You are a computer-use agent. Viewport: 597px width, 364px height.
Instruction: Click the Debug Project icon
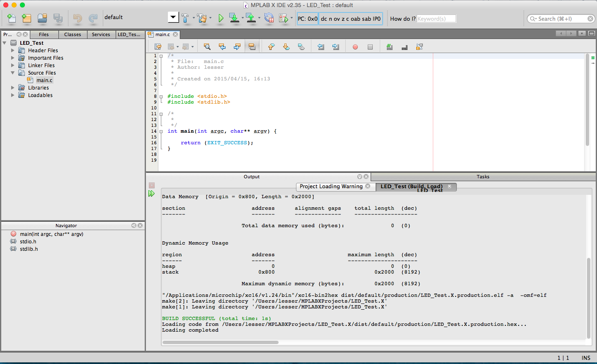[x=284, y=18]
